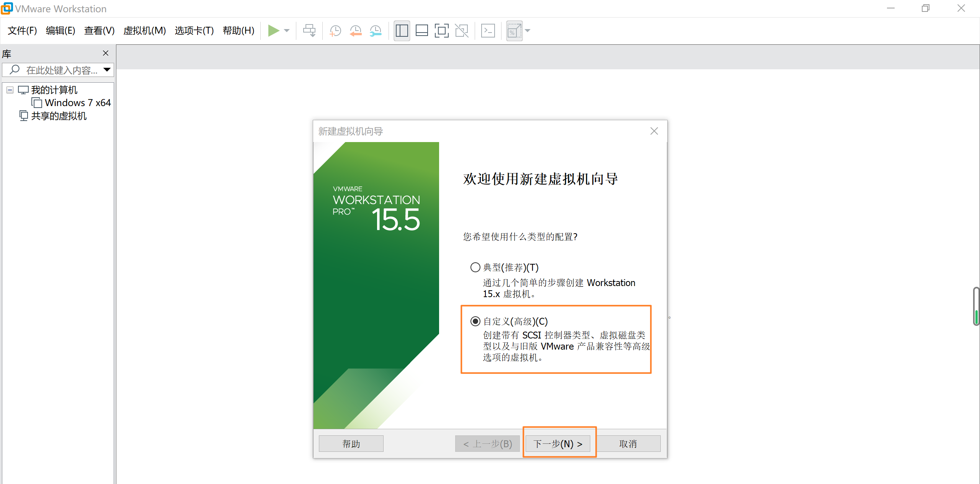Screen dimensions: 980x484
Task: Select Windows 7 x64 virtual machine
Action: click(x=78, y=103)
